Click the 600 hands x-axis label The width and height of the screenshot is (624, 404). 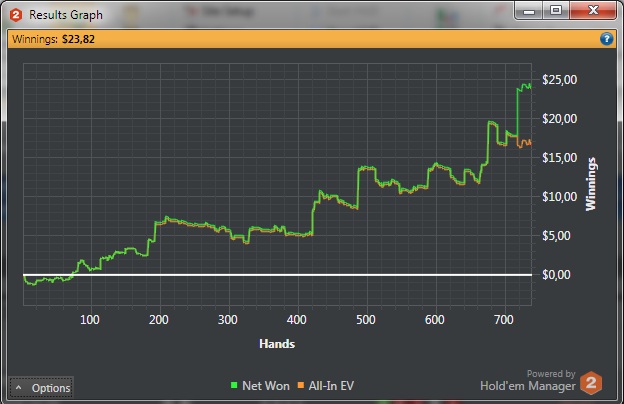[435, 320]
